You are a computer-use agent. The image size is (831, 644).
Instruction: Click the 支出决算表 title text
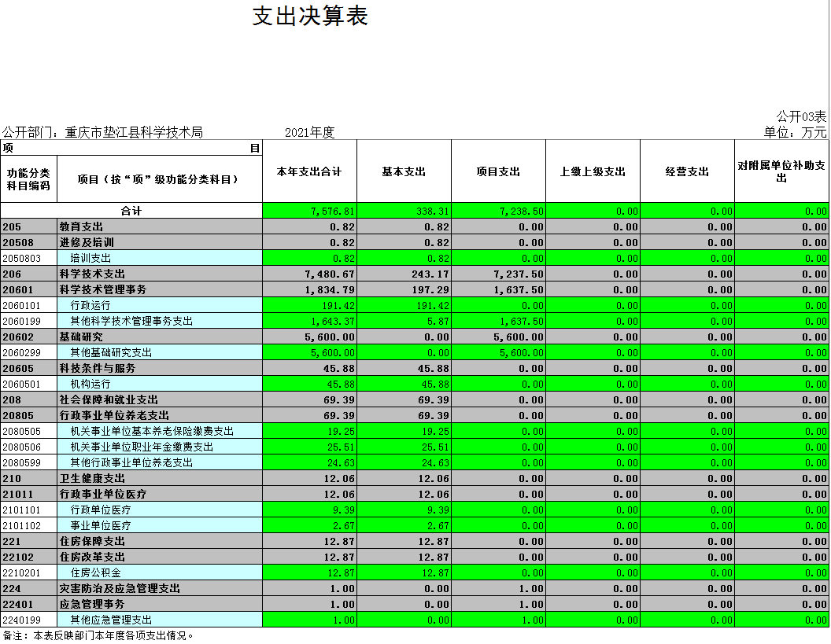click(310, 17)
